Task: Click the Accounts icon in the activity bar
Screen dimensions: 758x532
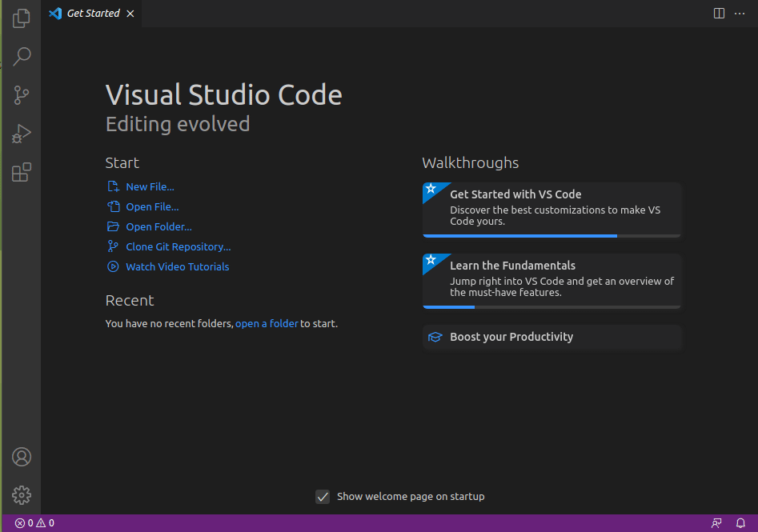Action: pyautogui.click(x=21, y=456)
